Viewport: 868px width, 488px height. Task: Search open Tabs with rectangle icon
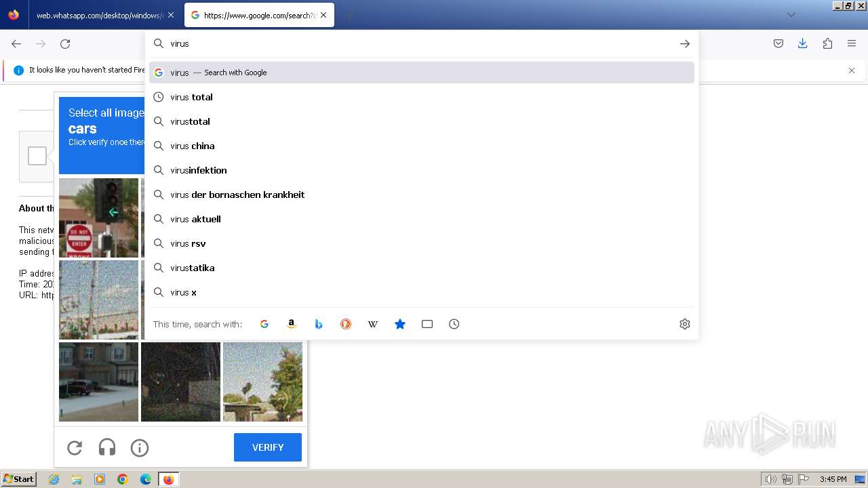pos(427,324)
